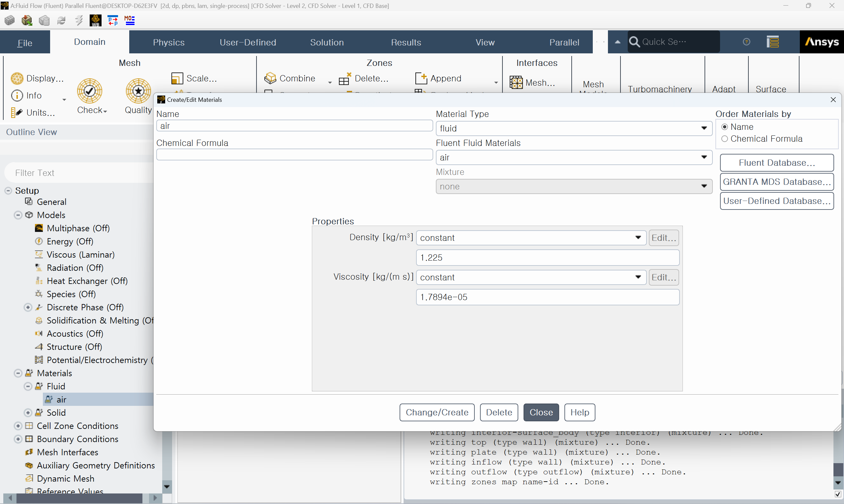Click the Viscosity value field
This screenshot has height=504, width=844.
tap(548, 297)
